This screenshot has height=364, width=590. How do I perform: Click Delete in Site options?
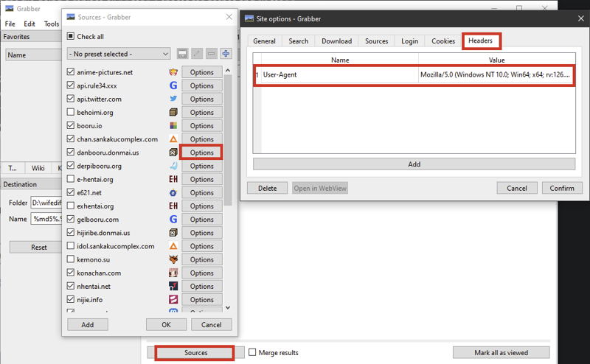coord(267,188)
